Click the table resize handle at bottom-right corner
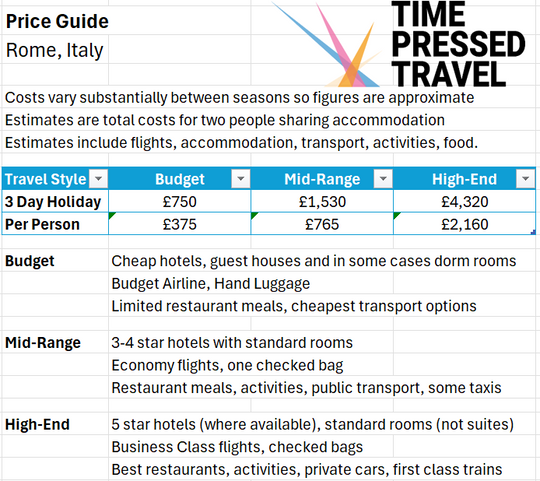 coord(533,232)
